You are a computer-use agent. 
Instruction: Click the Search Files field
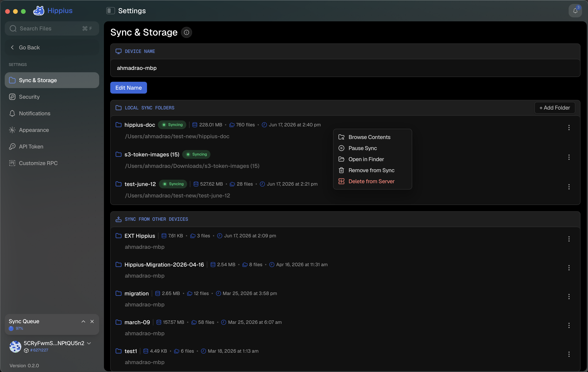coord(52,28)
